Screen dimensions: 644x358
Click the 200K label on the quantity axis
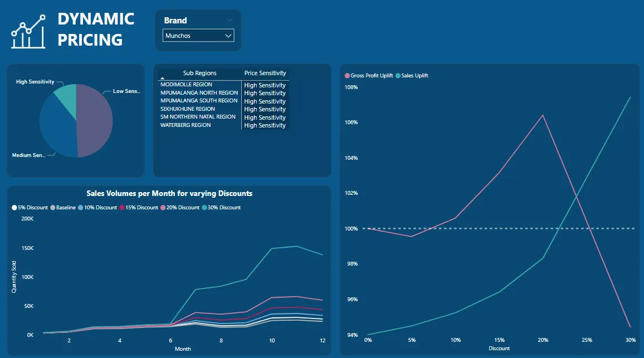point(27,219)
